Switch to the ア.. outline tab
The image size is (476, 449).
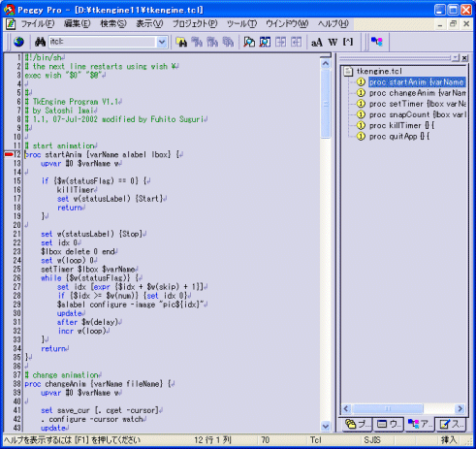420,424
